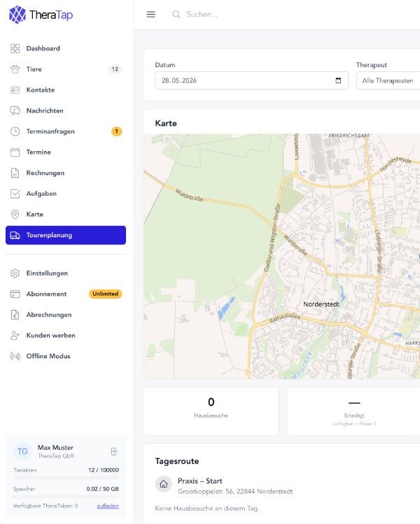Screen dimensions: 420x524
Task: Click the Kontakte card icon
Action: click(15, 90)
